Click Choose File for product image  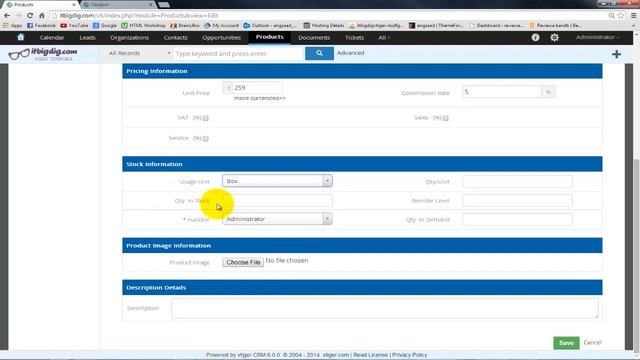point(243,262)
